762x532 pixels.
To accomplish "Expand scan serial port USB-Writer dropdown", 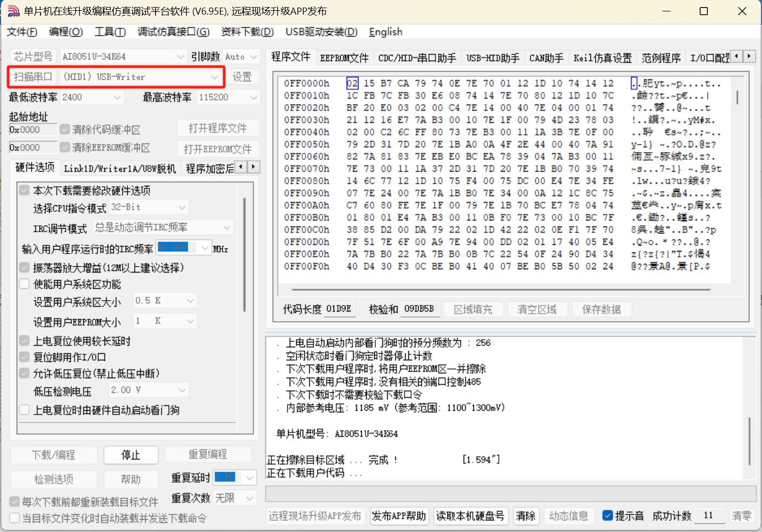I will (214, 77).
